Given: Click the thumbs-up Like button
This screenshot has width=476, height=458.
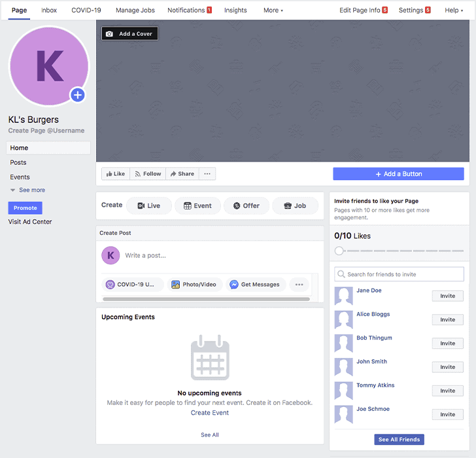Looking at the screenshot, I should (x=116, y=174).
